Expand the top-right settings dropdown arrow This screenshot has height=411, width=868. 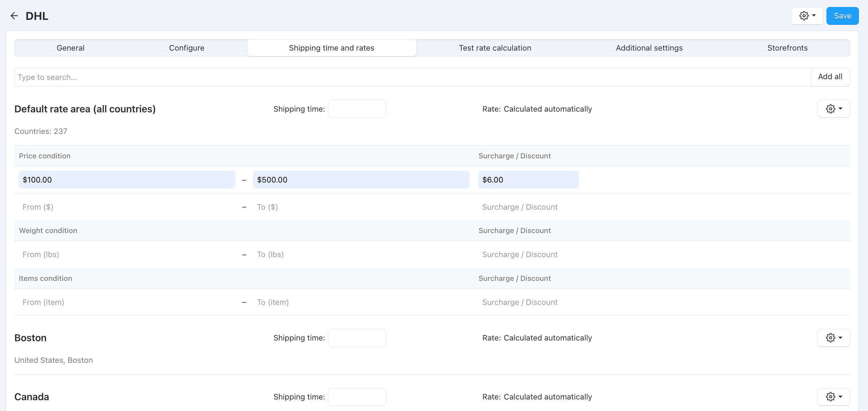[814, 15]
